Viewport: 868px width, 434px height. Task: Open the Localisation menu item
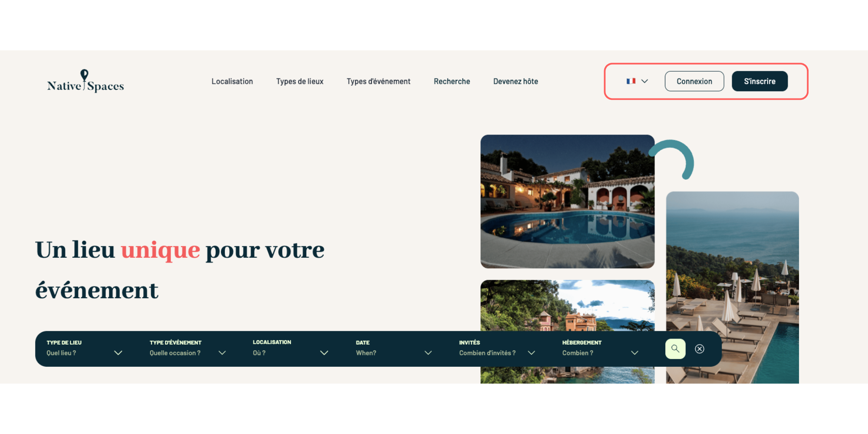point(232,81)
